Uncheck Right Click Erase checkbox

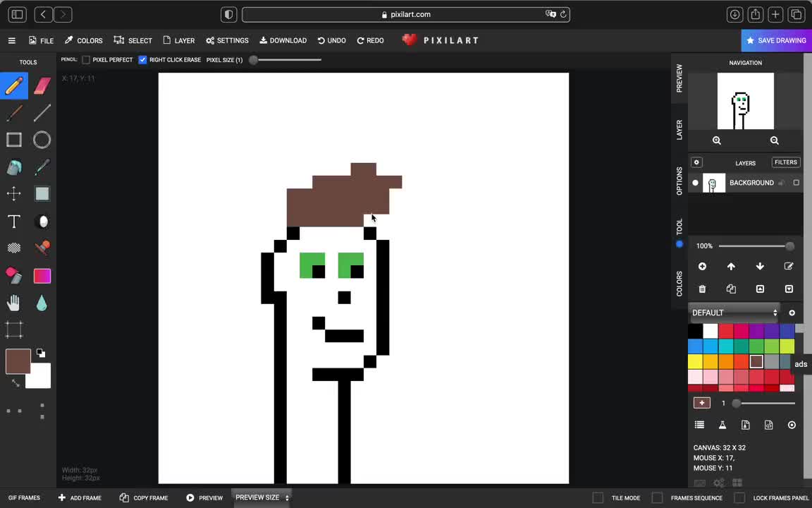tap(142, 59)
